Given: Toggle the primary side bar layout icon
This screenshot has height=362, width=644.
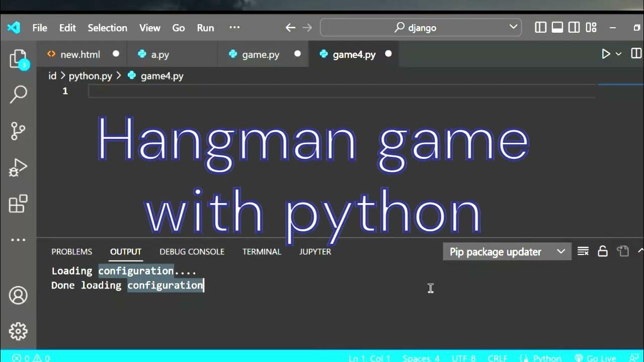Looking at the screenshot, I should (x=541, y=28).
